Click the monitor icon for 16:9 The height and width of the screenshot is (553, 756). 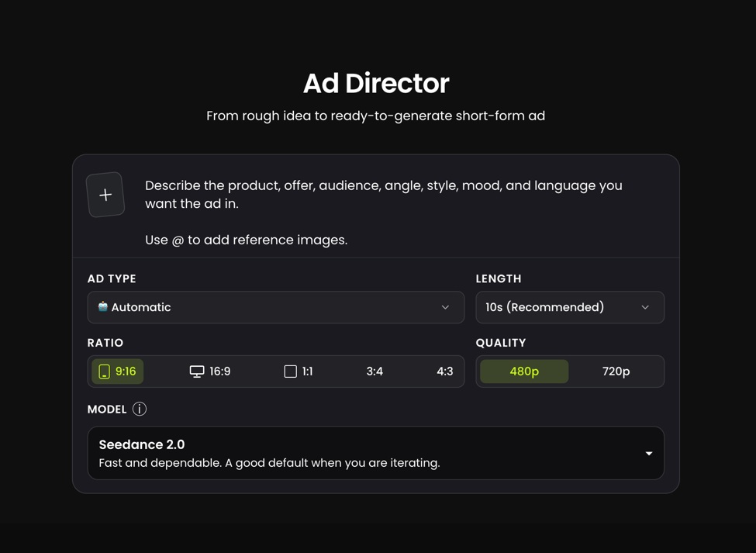tap(197, 372)
